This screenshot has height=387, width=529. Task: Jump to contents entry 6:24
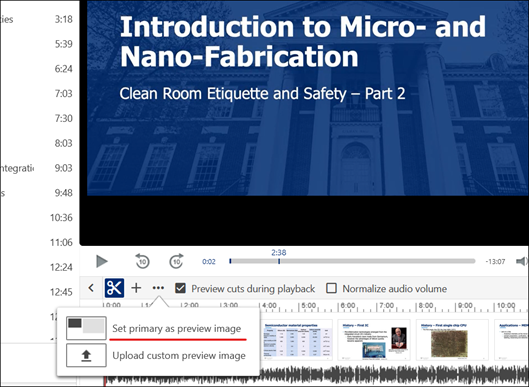coord(64,69)
